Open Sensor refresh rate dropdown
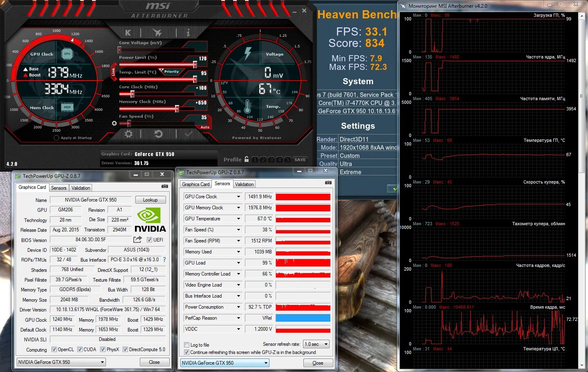The image size is (588, 372). [316, 344]
